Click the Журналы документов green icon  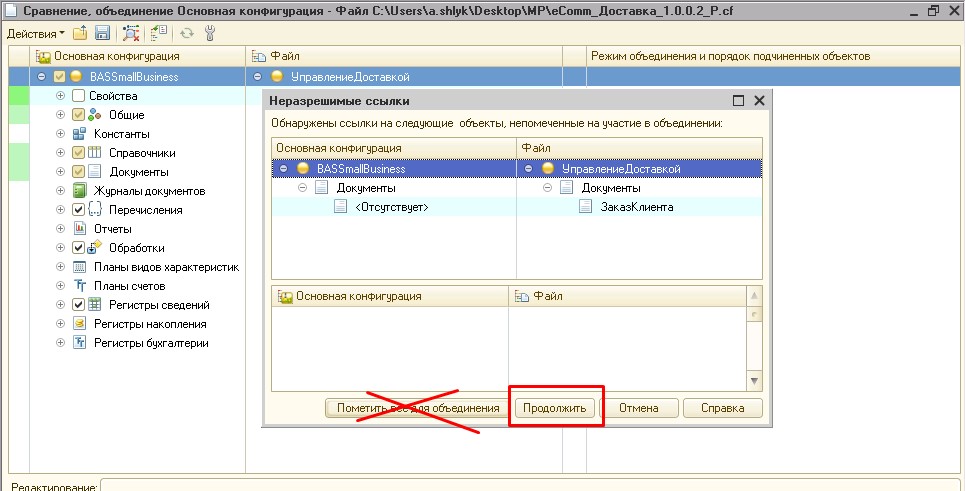coord(80,191)
